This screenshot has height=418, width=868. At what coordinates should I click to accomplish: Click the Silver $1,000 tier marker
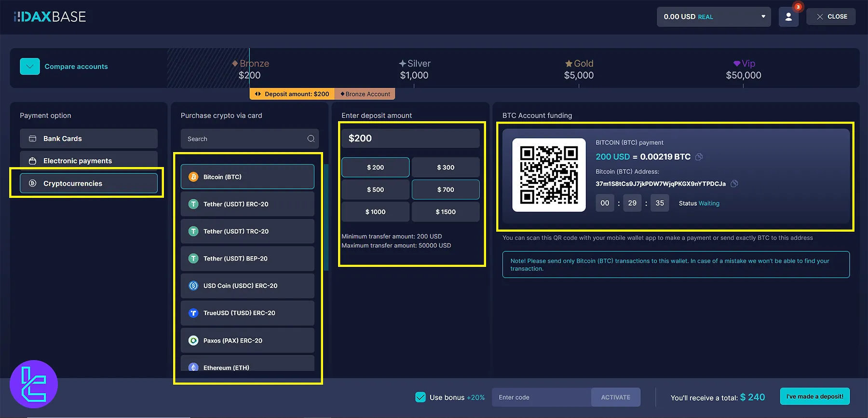(x=414, y=69)
